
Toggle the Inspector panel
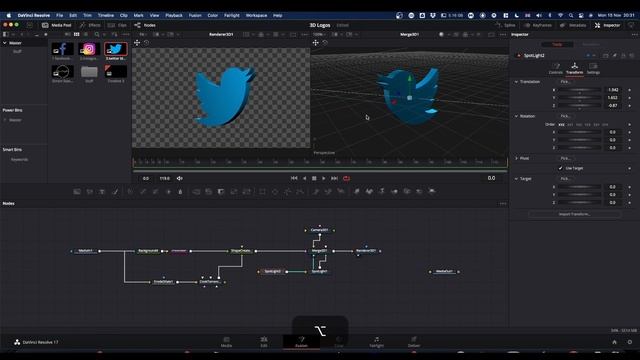[x=607, y=25]
